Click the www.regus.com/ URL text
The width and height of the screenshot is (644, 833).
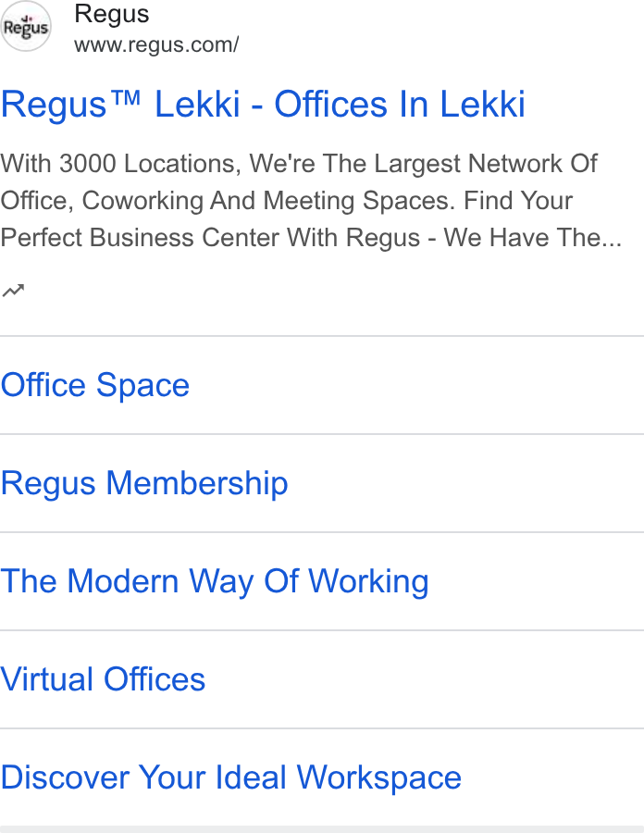click(x=156, y=44)
